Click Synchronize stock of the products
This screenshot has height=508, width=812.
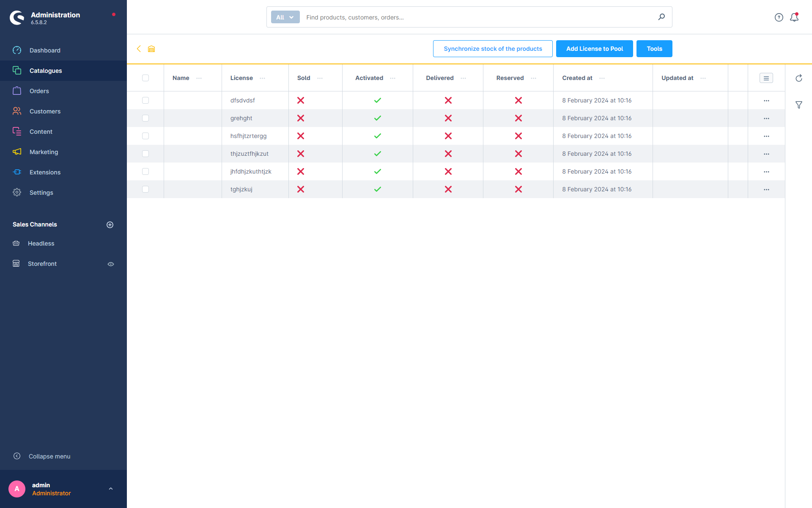pyautogui.click(x=493, y=49)
